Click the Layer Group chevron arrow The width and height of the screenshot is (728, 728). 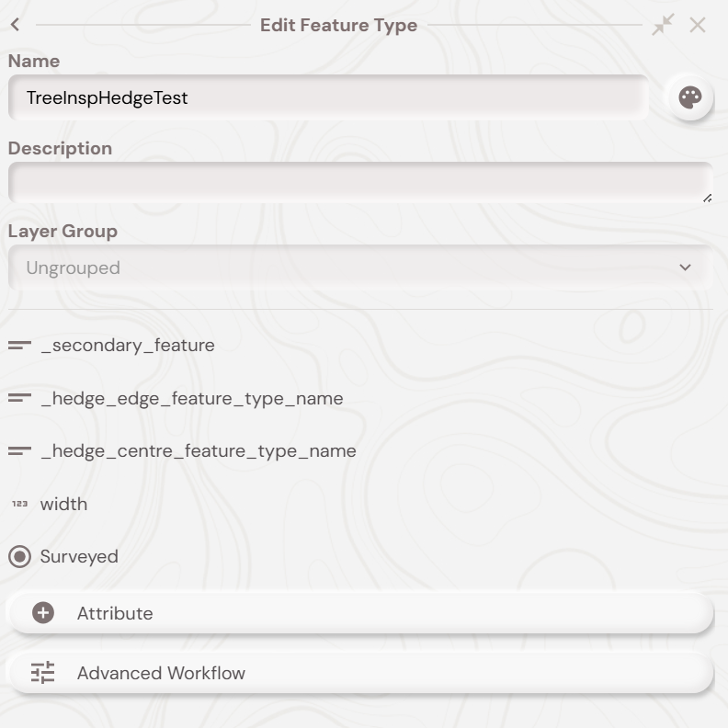[685, 267]
